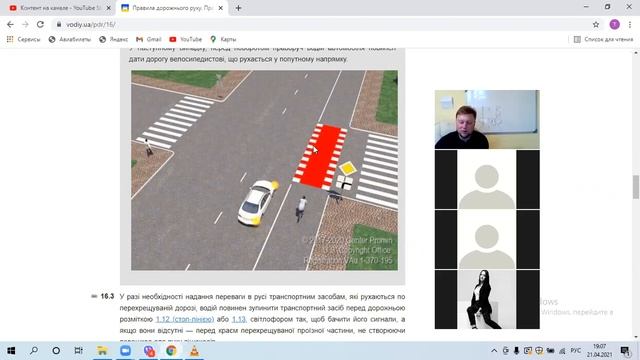Select the presenter's webcam video tile
The height and width of the screenshot is (360, 640).
[x=487, y=119]
